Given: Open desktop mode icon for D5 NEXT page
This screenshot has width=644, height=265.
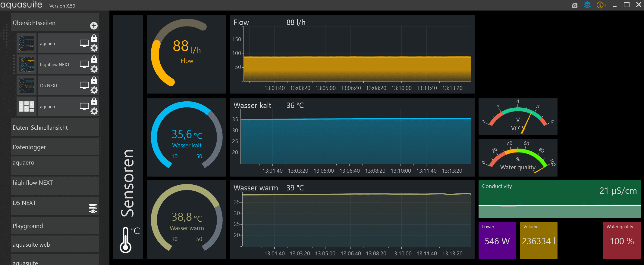Looking at the screenshot, I should point(84,85).
